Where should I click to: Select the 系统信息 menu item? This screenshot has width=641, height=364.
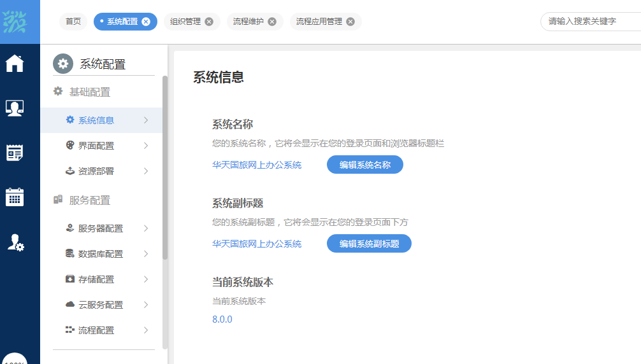click(101, 120)
